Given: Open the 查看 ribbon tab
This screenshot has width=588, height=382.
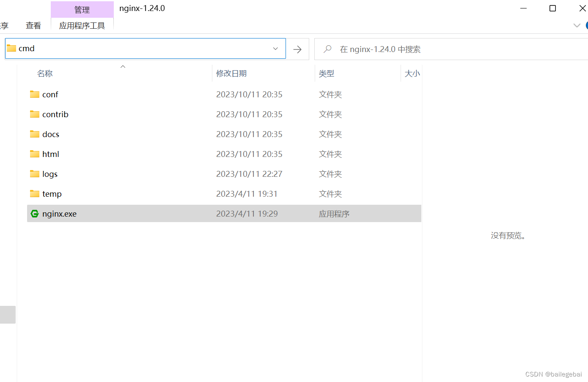Looking at the screenshot, I should pyautogui.click(x=33, y=25).
